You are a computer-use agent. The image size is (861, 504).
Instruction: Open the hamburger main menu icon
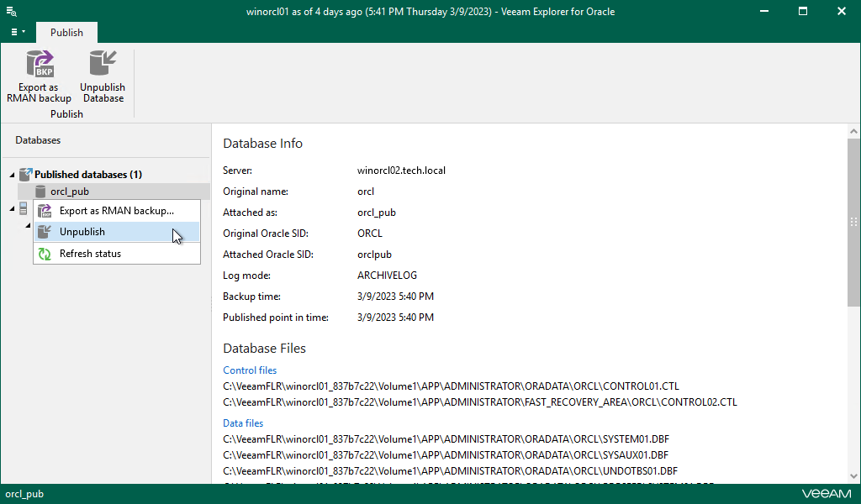[x=13, y=30]
